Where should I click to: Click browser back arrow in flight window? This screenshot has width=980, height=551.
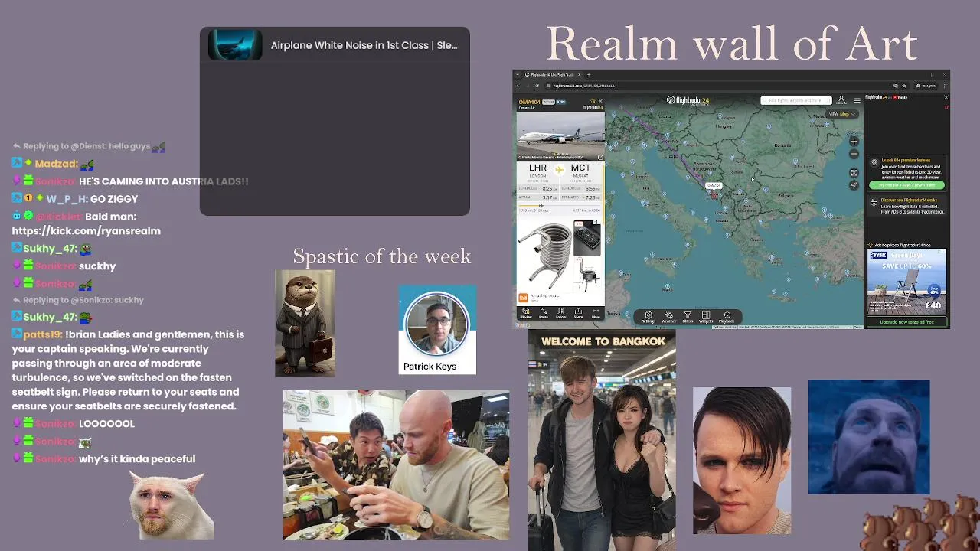point(518,86)
